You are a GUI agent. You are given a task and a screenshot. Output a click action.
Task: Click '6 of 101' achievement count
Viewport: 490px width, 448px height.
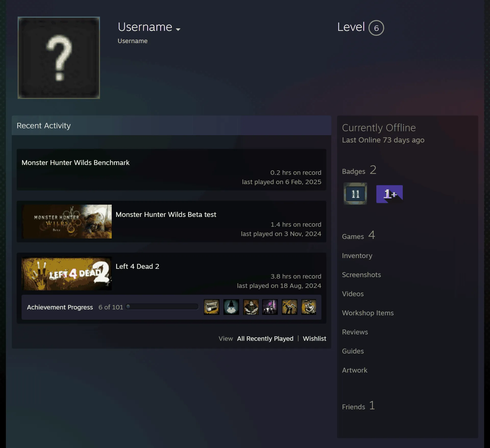[111, 307]
